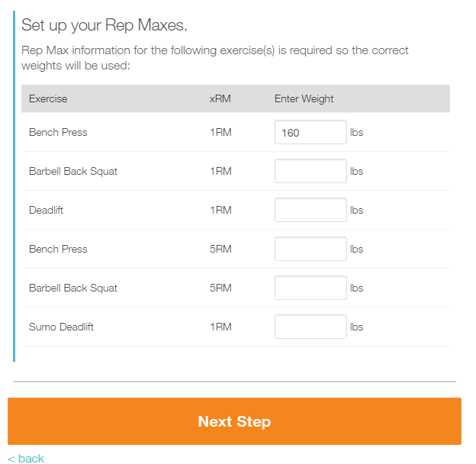Focus the Barbell Back Squat 5RM weight input
This screenshot has width=476, height=464.
point(310,288)
